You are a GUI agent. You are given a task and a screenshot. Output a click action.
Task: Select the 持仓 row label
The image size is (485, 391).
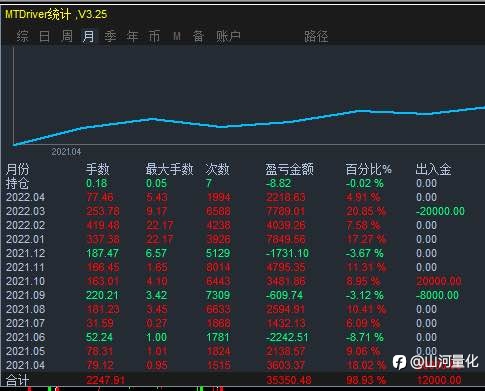(x=18, y=183)
